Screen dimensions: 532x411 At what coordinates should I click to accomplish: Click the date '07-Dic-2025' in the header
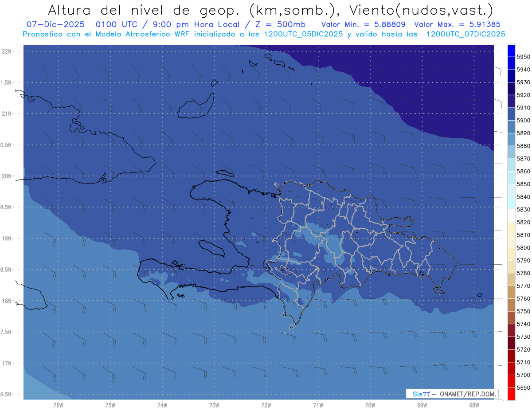55,24
